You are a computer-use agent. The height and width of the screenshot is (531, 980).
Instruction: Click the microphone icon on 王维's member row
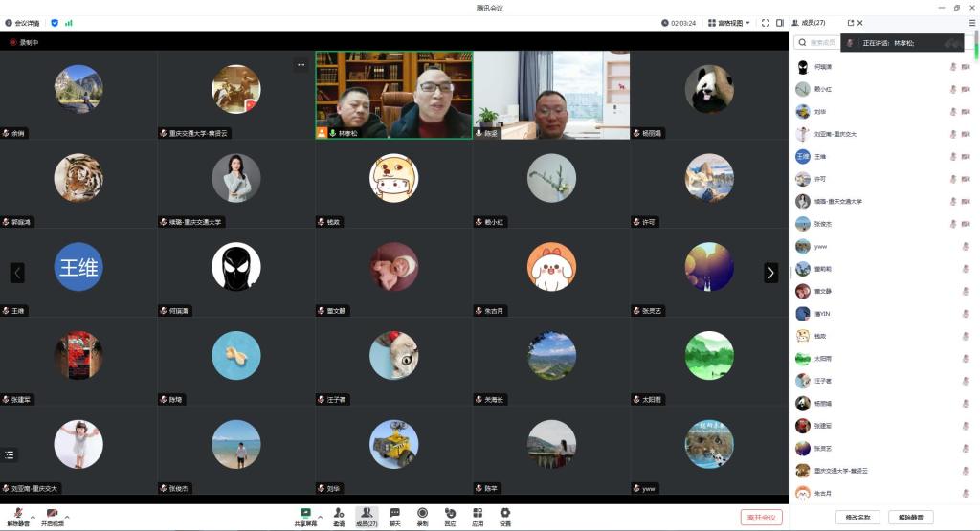coord(953,157)
